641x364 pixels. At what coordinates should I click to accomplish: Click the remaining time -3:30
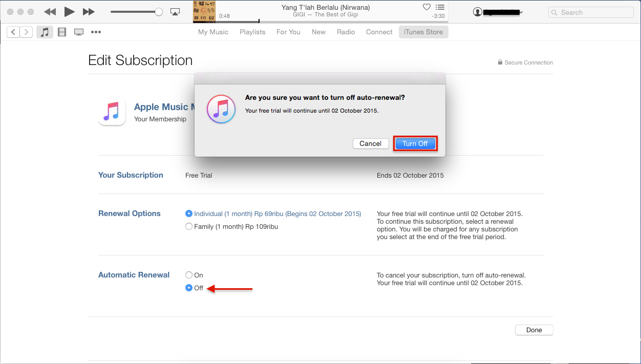[438, 16]
